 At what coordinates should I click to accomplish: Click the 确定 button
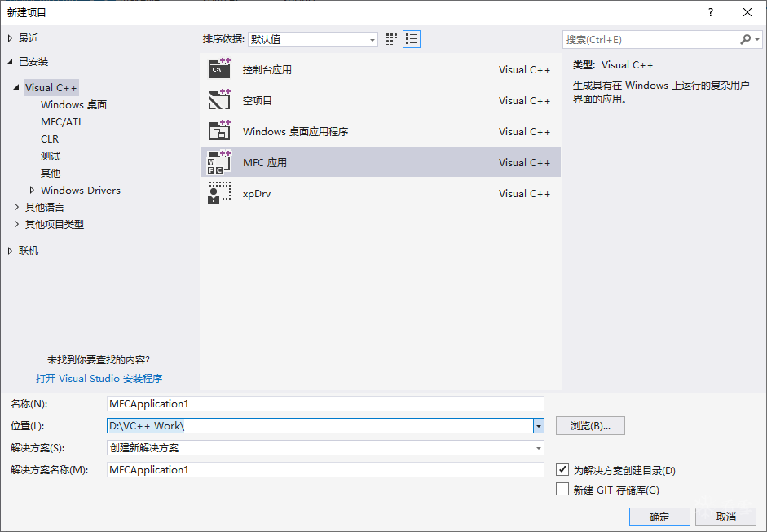coord(659,517)
